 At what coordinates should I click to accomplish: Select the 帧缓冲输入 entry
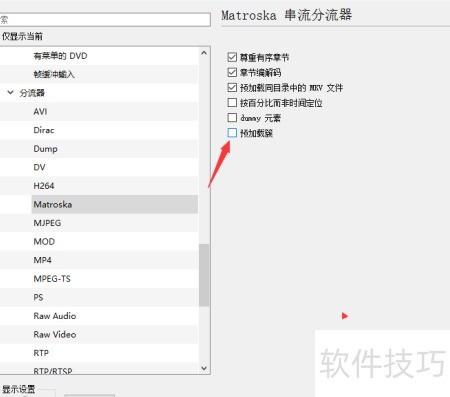[x=54, y=74]
